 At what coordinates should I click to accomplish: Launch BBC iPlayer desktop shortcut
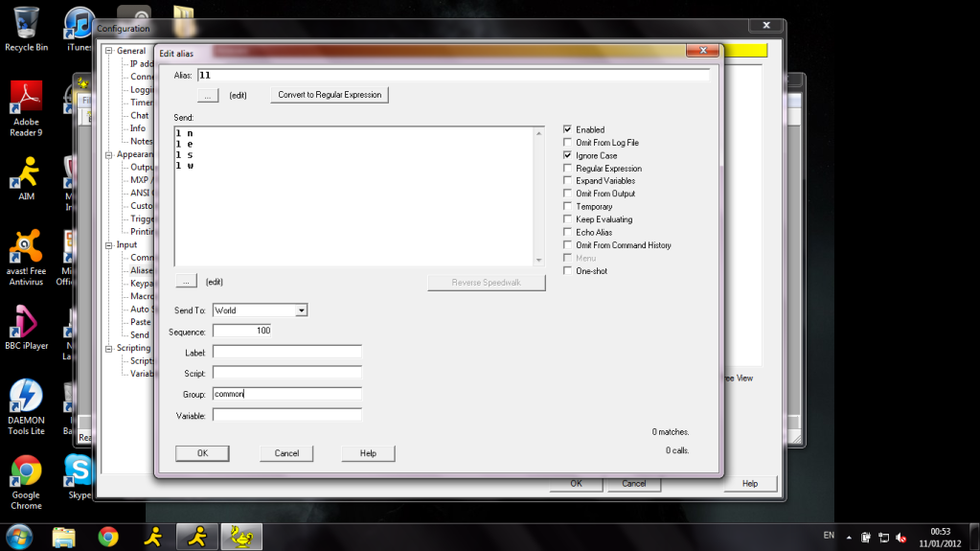coord(26,327)
